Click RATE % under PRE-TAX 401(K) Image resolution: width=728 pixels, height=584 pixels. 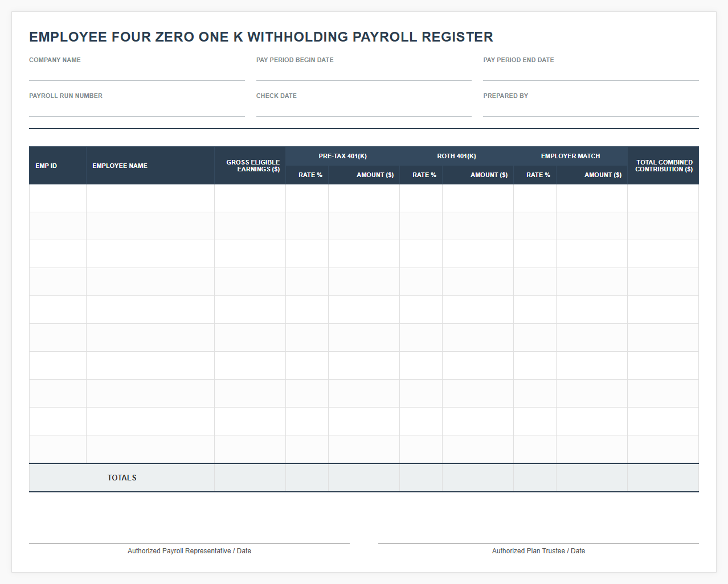307,175
